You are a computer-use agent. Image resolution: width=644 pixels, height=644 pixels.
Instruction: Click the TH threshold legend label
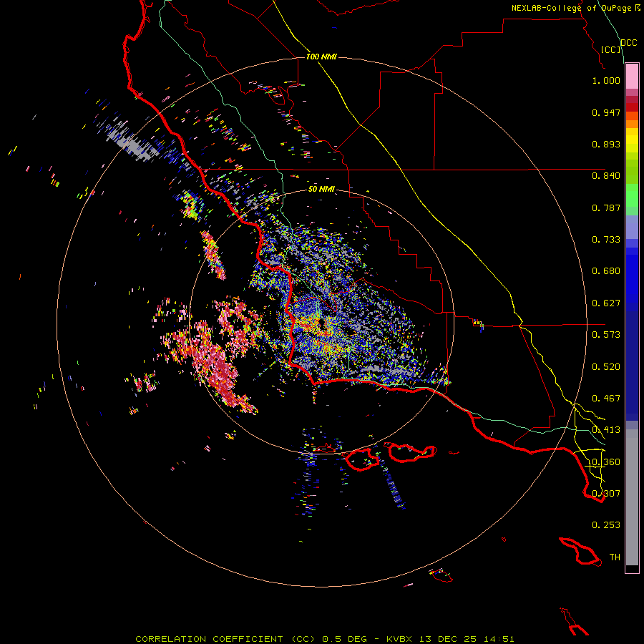coord(615,557)
